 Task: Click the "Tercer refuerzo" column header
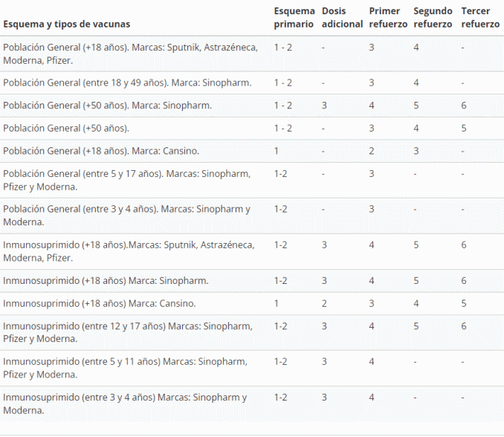coord(480,18)
